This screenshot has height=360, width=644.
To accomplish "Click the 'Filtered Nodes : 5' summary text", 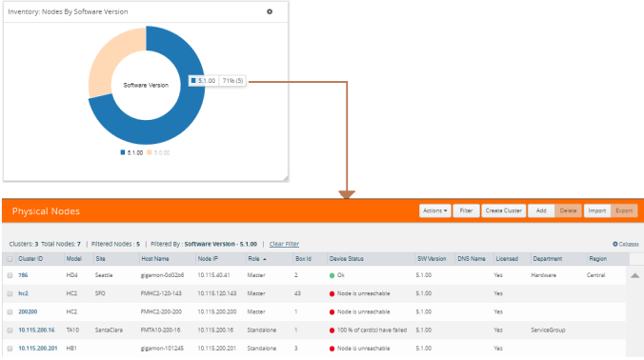I will coord(115,244).
